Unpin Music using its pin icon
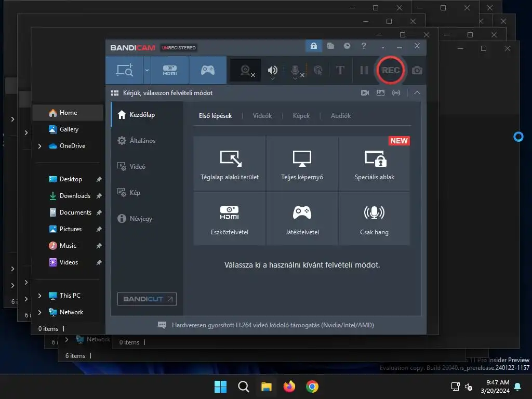The image size is (532, 399). [x=99, y=246]
